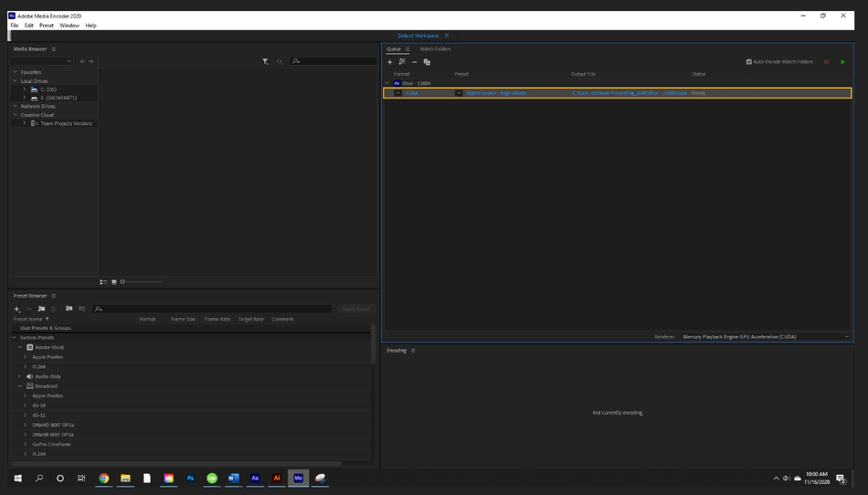Click Add Output icon in Queue toolbar
868x495 pixels.
click(x=402, y=62)
